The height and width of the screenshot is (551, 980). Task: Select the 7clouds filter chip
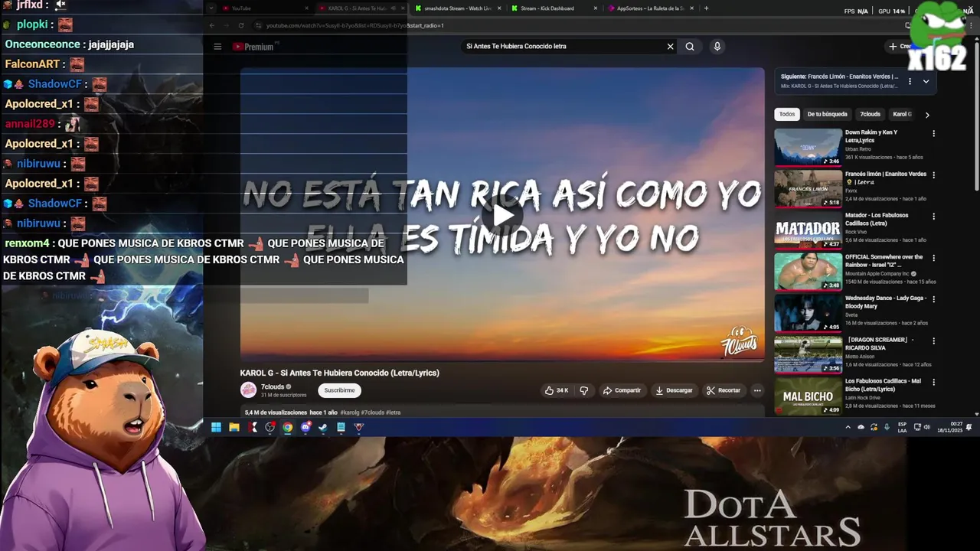click(x=870, y=114)
